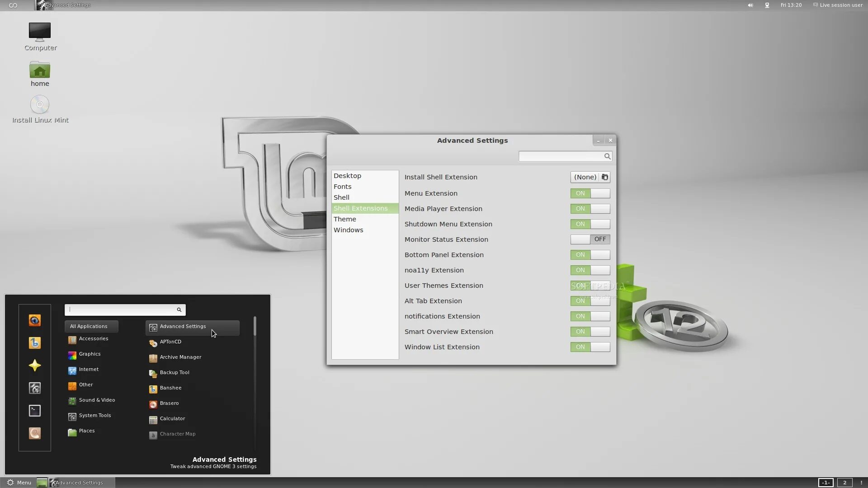Image resolution: width=868 pixels, height=488 pixels.
Task: Toggle the Window List Extension switch
Action: pos(590,347)
